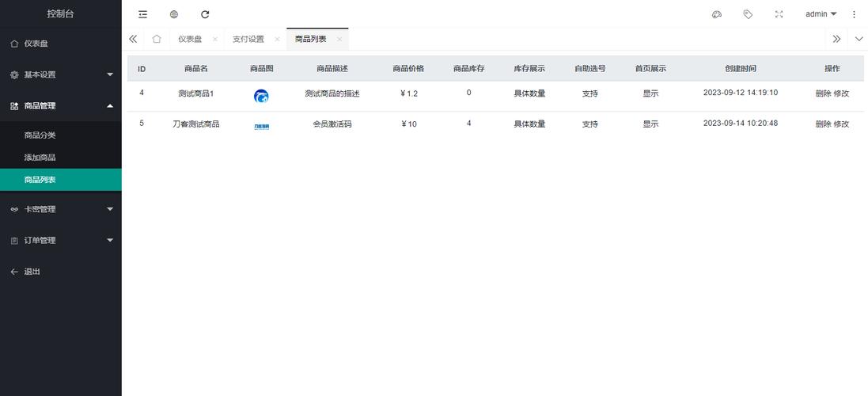Viewport: 868px width, 396px height.
Task: Close the 仪表盘 tab
Action: point(214,40)
